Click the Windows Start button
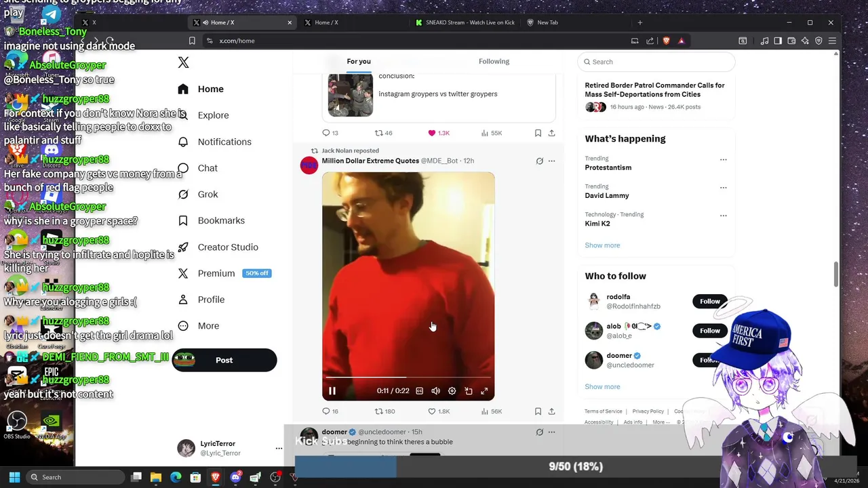The height and width of the screenshot is (488, 868). click(15, 477)
